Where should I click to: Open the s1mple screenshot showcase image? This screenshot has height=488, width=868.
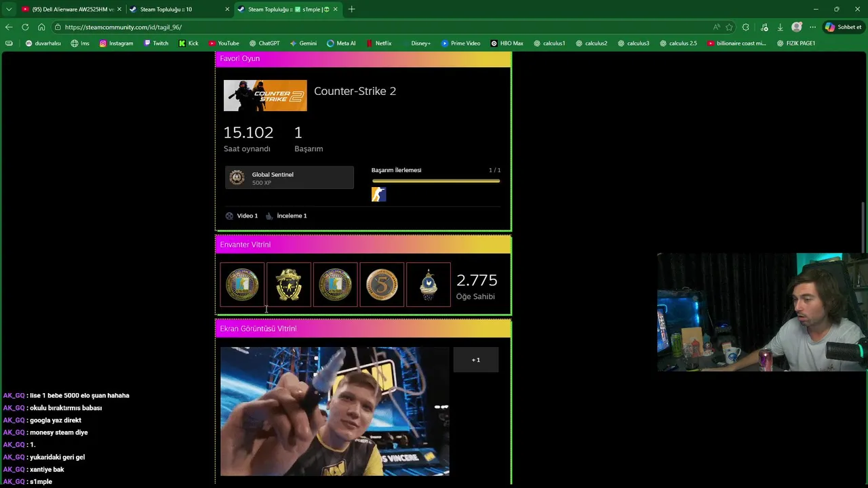tap(335, 411)
